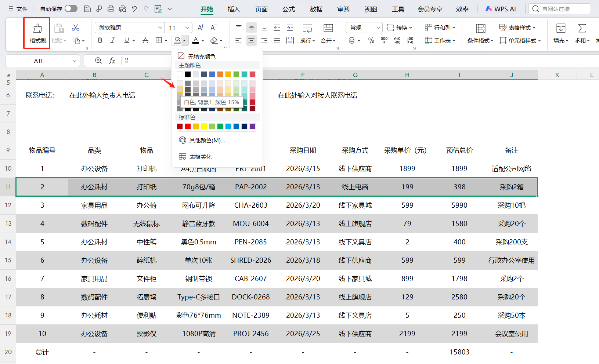Click the Cut scissors icon
Image resolution: width=599 pixels, height=364 pixels.
76,28
